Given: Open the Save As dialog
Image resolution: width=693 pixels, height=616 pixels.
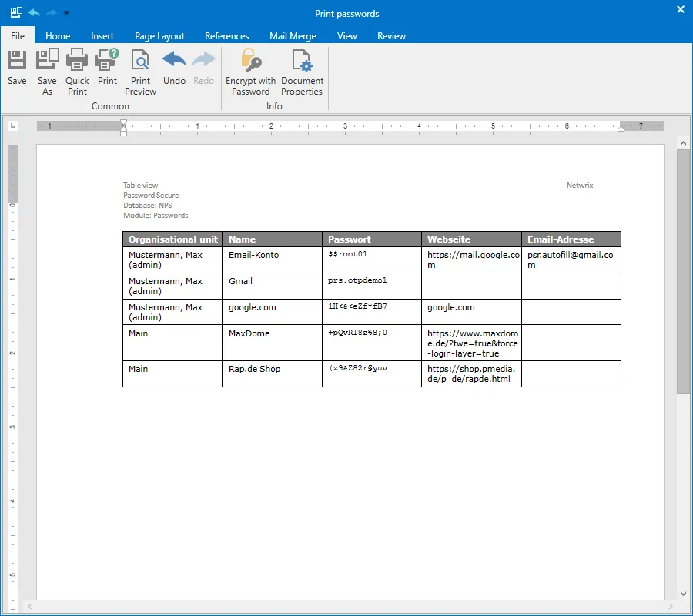Looking at the screenshot, I should pos(47,72).
